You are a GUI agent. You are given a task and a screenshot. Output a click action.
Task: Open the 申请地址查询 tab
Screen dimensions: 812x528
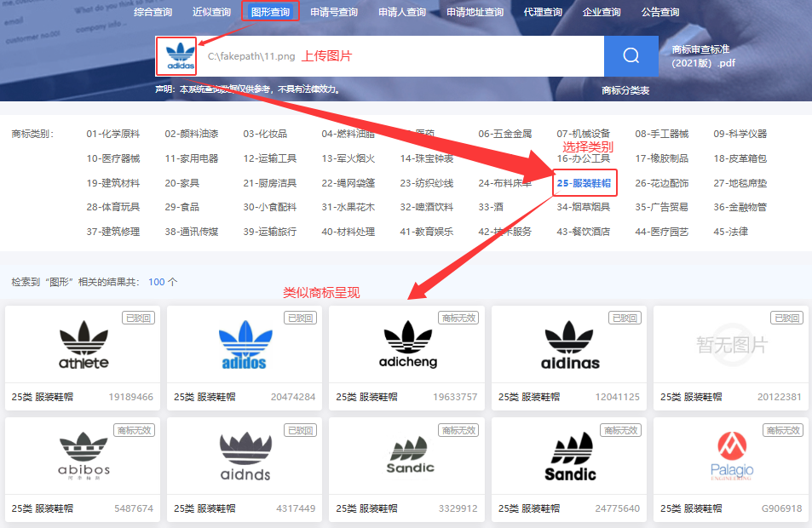tap(475, 12)
